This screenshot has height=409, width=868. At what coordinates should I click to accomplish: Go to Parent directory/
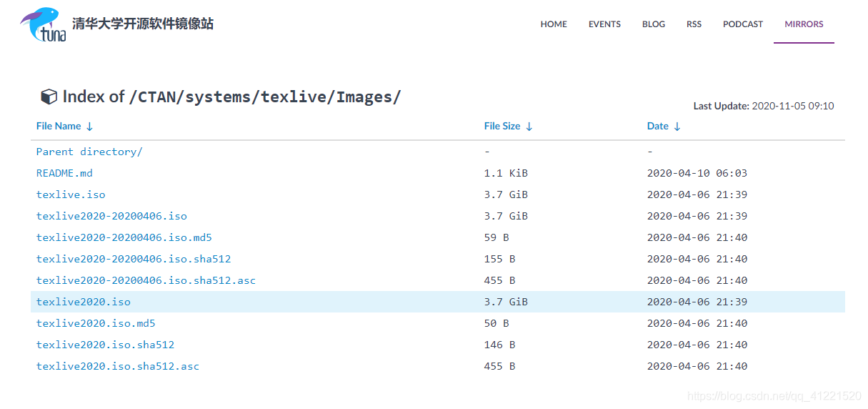89,152
